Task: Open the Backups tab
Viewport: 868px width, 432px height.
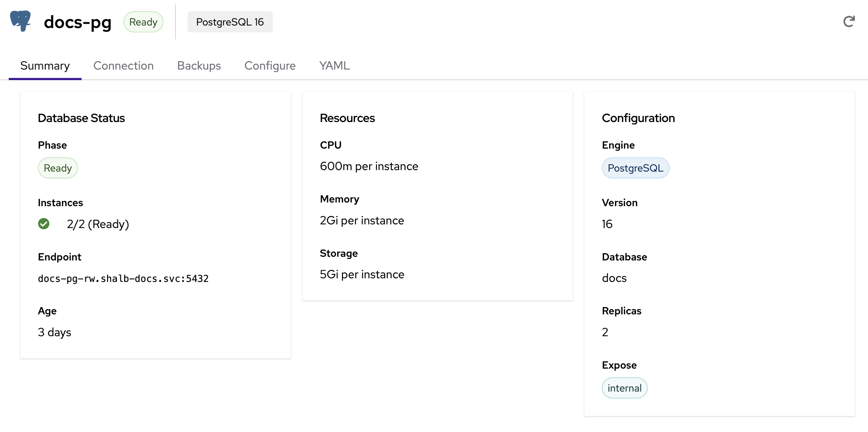Action: pyautogui.click(x=199, y=66)
